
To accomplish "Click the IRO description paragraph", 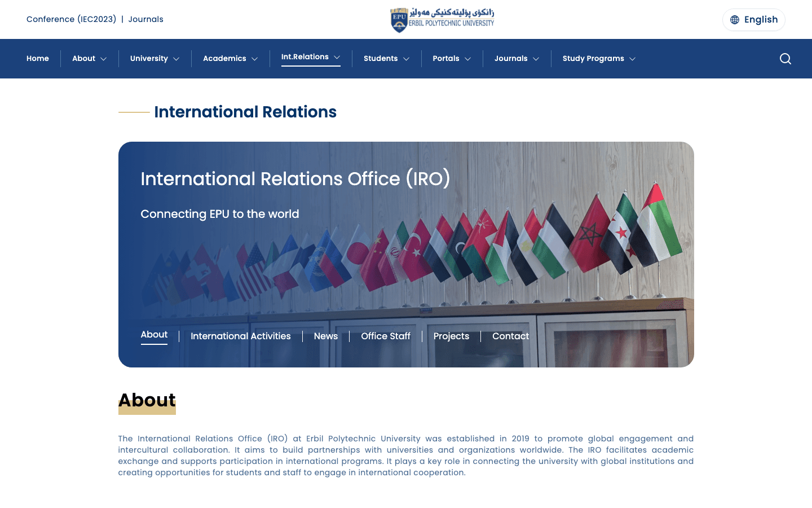I will point(406,456).
